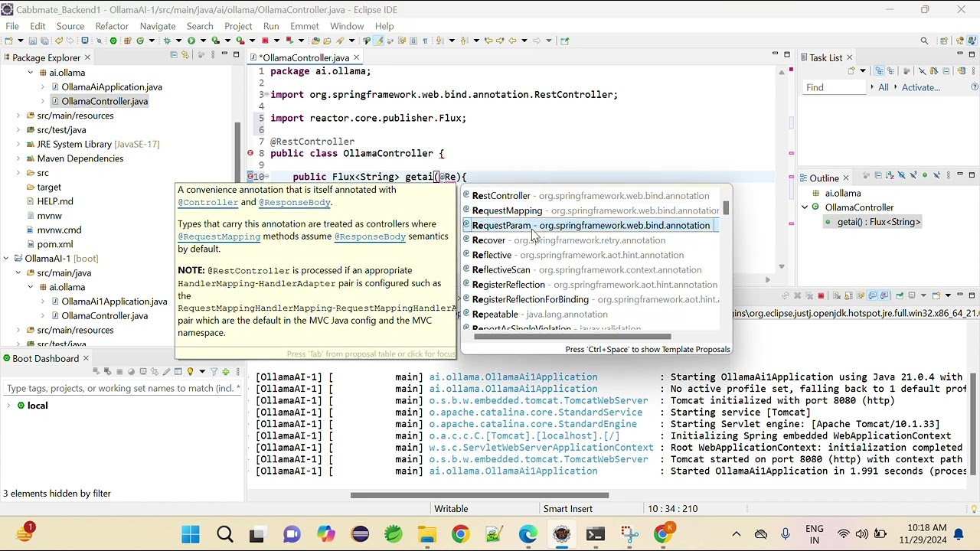Click the red terminate icon in Console toolbar

point(821,295)
